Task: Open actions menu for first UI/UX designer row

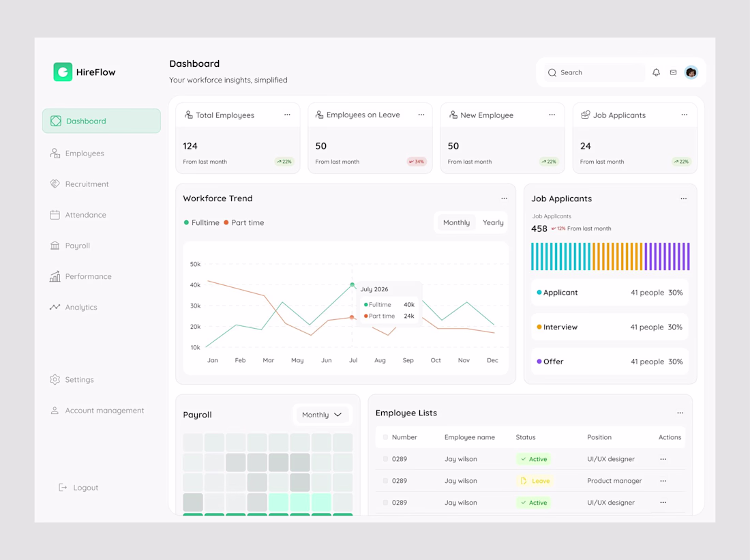Action: pyautogui.click(x=663, y=459)
